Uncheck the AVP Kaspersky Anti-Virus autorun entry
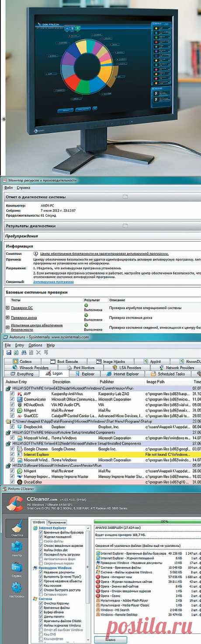Screen dimensions: 201x644 pos(13,394)
